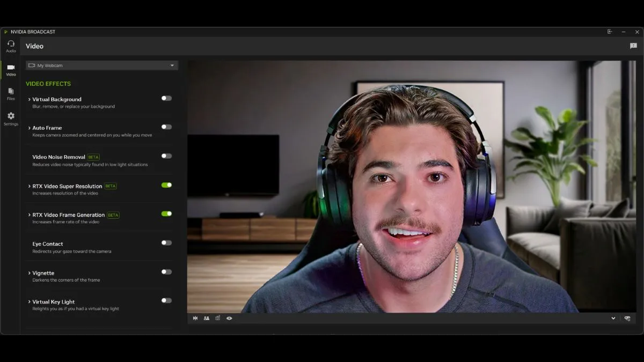Screen dimensions: 644x362
Task: Click BETA badge beside Video Noise Removal
Action: 93,157
